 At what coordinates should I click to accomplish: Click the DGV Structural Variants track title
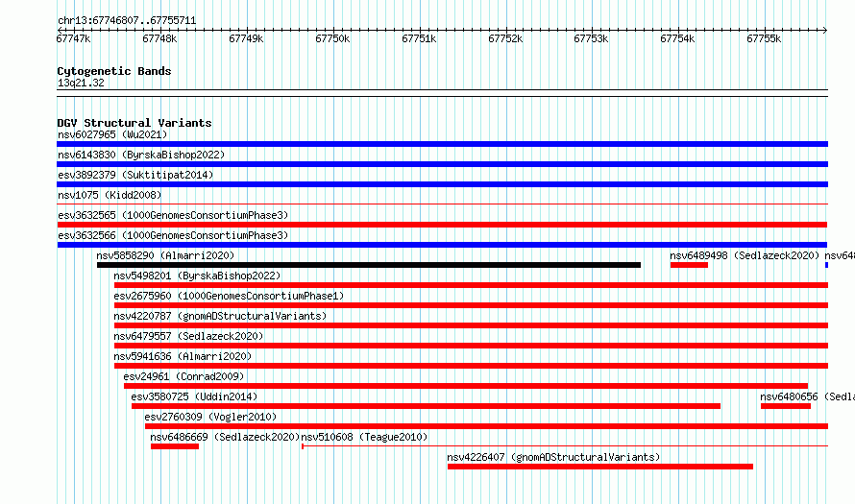coord(134,123)
